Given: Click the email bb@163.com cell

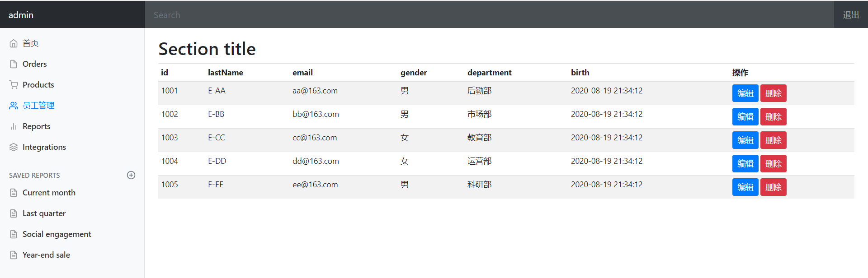Looking at the screenshot, I should pyautogui.click(x=316, y=114).
